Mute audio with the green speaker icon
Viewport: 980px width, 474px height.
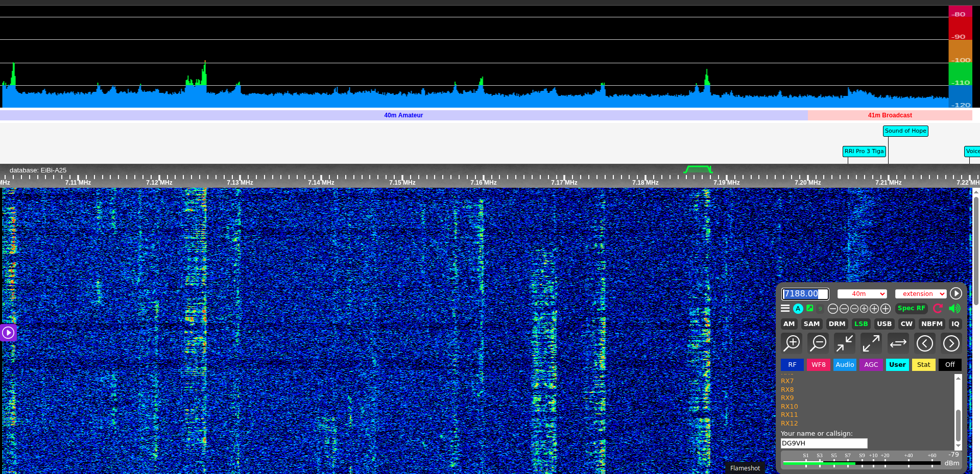(955, 308)
